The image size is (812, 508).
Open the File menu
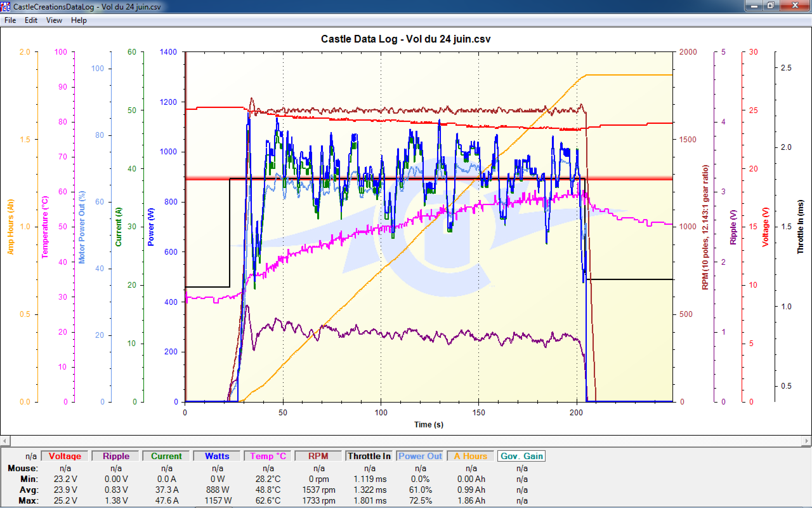coord(10,20)
